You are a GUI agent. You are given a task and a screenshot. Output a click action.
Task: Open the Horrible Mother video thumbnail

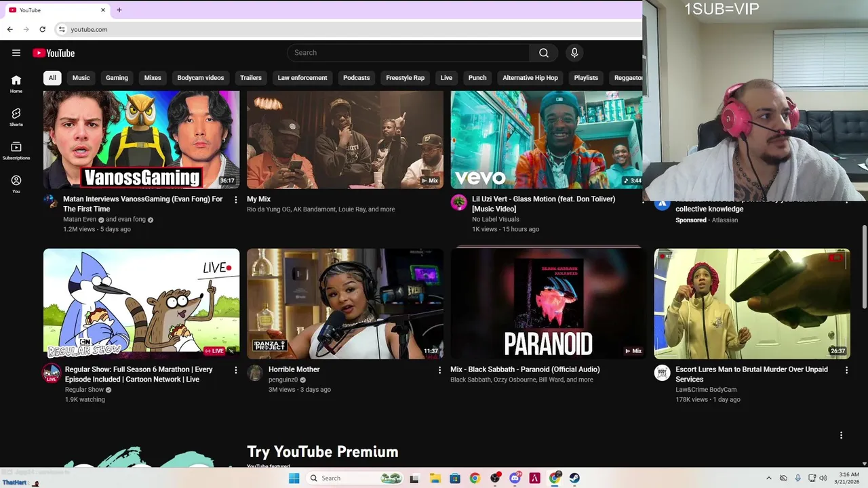[x=345, y=304]
